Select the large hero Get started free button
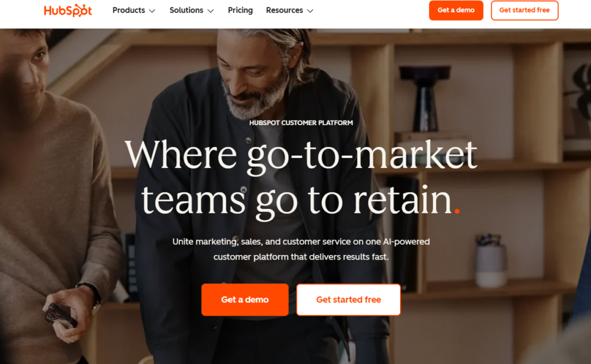Image resolution: width=591 pixels, height=364 pixels. 348,299
